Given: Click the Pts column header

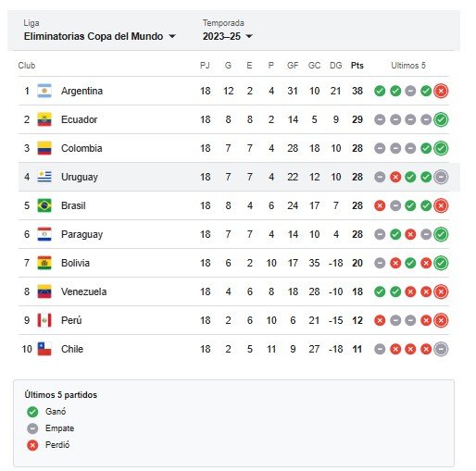Looking at the screenshot, I should (357, 66).
